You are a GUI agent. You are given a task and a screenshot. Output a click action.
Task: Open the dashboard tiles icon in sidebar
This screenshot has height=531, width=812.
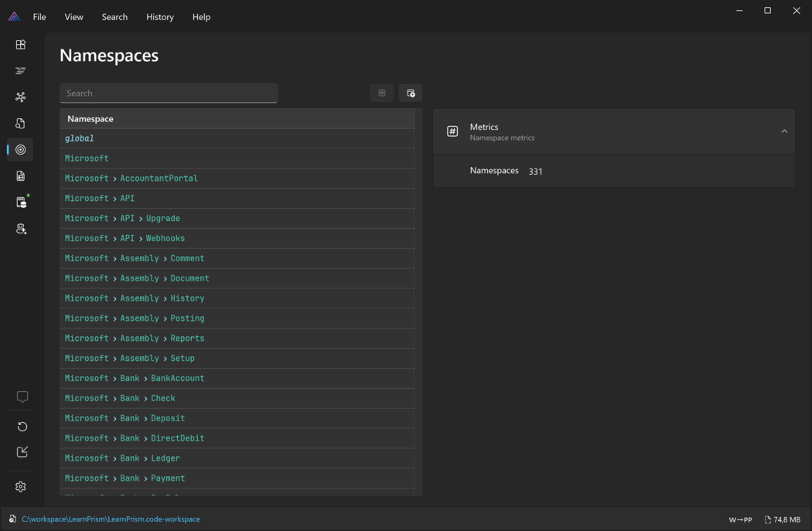pyautogui.click(x=21, y=45)
